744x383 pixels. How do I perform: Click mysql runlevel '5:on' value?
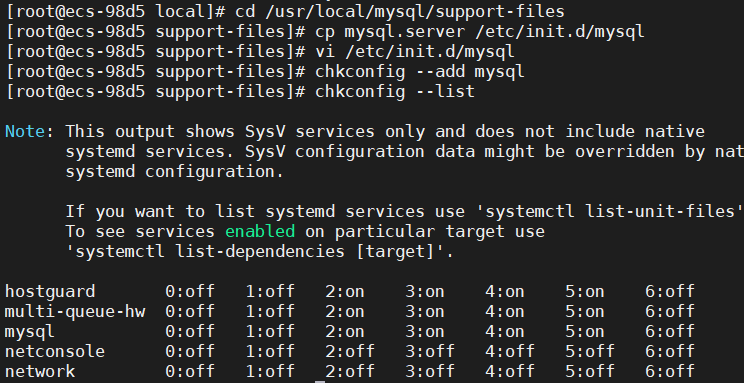click(x=585, y=331)
